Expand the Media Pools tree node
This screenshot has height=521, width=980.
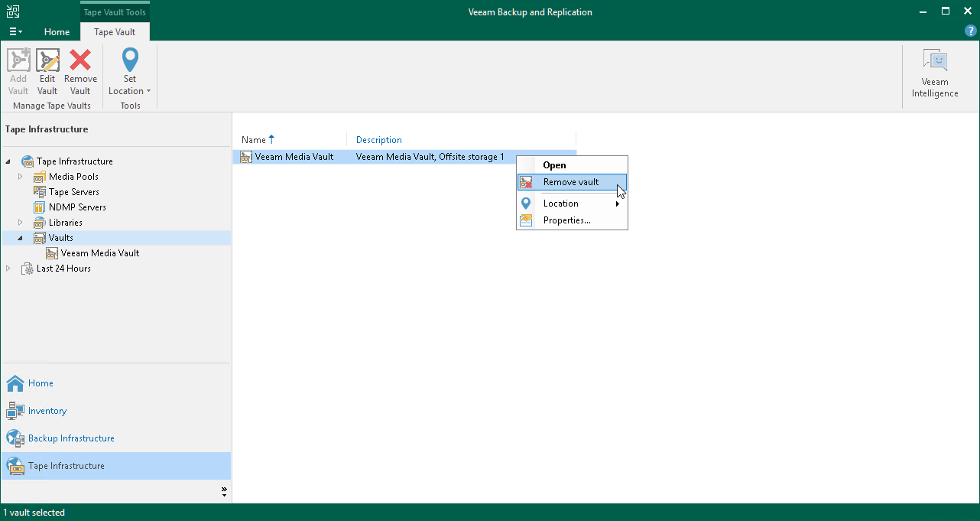[21, 177]
